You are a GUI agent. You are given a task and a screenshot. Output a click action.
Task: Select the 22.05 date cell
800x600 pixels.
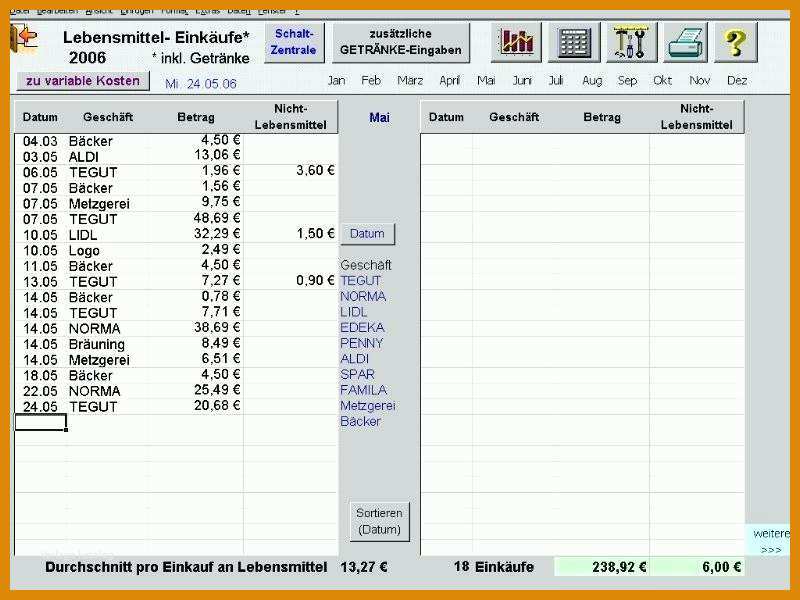(40, 391)
